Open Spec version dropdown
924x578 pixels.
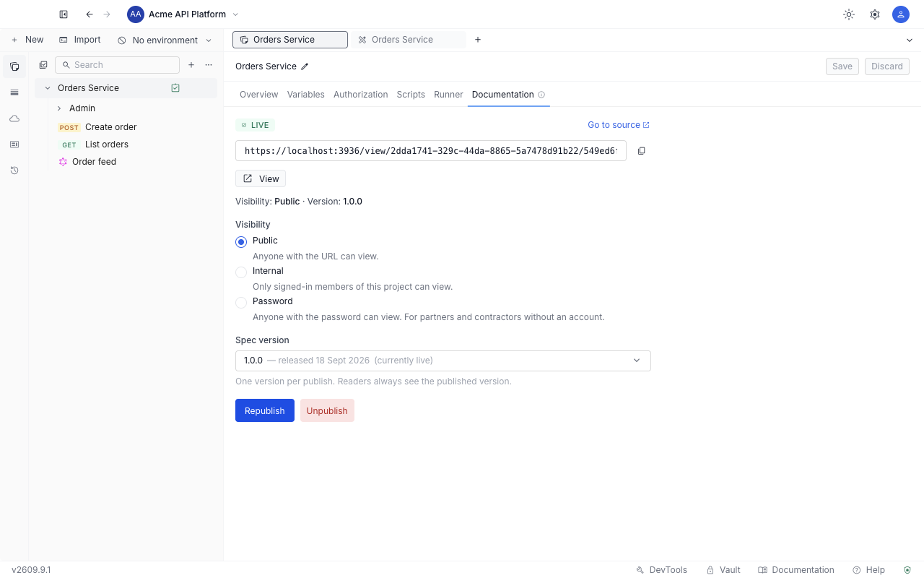click(x=443, y=361)
